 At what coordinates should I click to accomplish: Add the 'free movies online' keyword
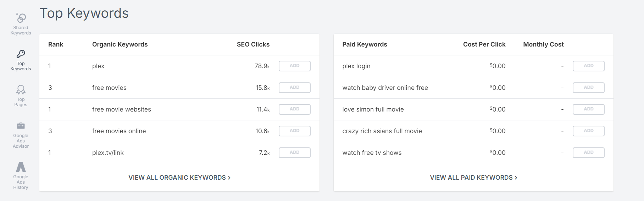coord(295,131)
